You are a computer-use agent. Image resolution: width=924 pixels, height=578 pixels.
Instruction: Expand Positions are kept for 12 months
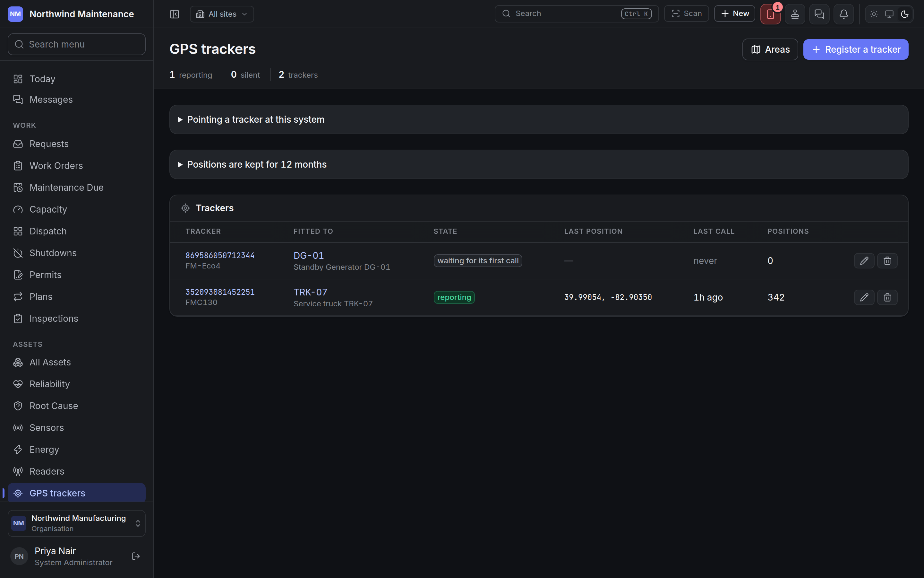539,164
